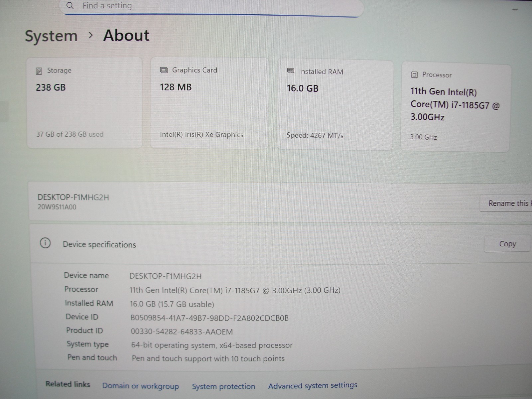
Task: Select '16.0 GB (15.7 GB usable)' value
Action: click(x=172, y=304)
